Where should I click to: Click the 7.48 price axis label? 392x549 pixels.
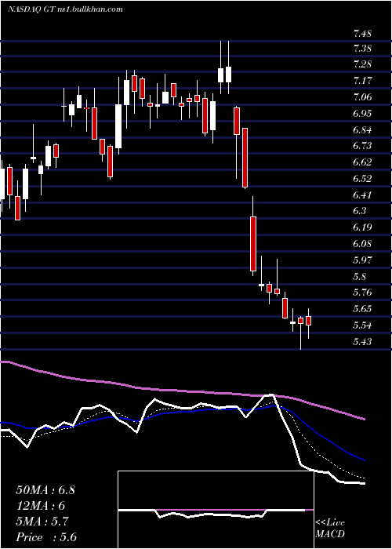pyautogui.click(x=362, y=34)
